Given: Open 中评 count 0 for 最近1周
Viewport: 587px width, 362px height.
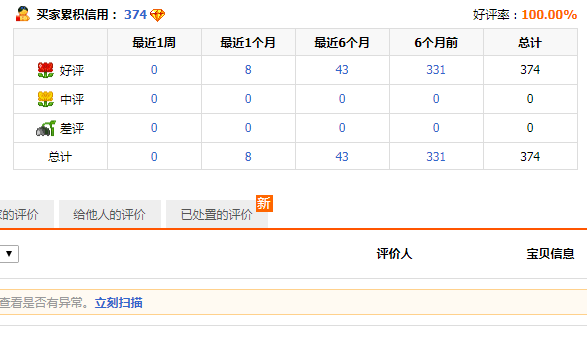Looking at the screenshot, I should coord(154,98).
